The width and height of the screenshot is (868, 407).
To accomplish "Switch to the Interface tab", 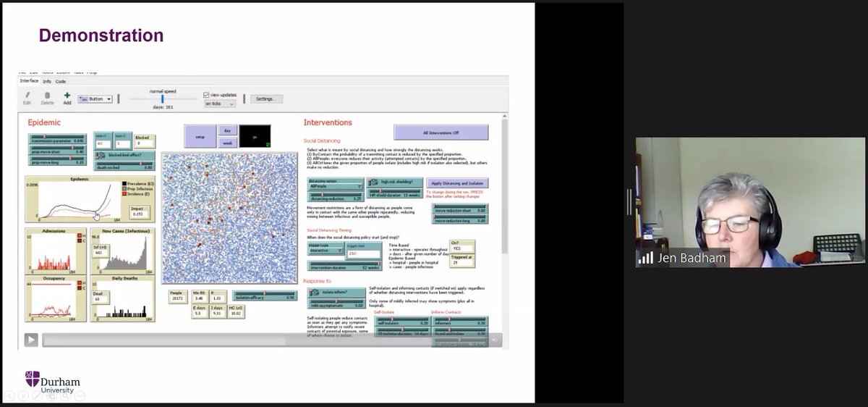I will (29, 80).
